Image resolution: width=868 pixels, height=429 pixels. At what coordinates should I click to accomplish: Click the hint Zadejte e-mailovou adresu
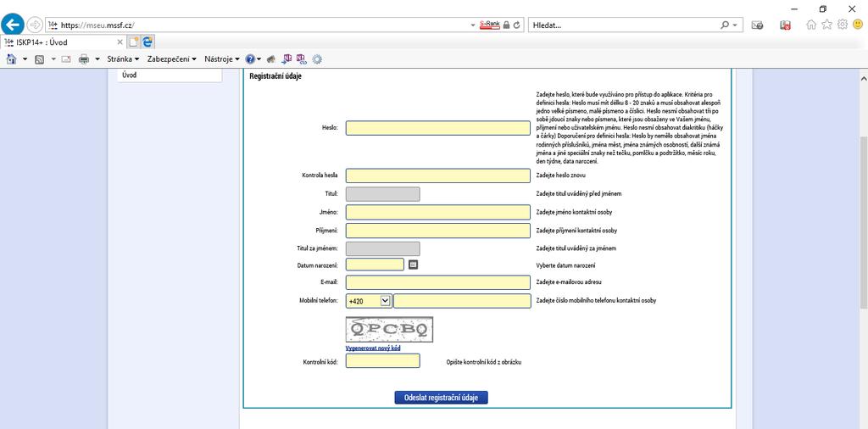(x=570, y=282)
